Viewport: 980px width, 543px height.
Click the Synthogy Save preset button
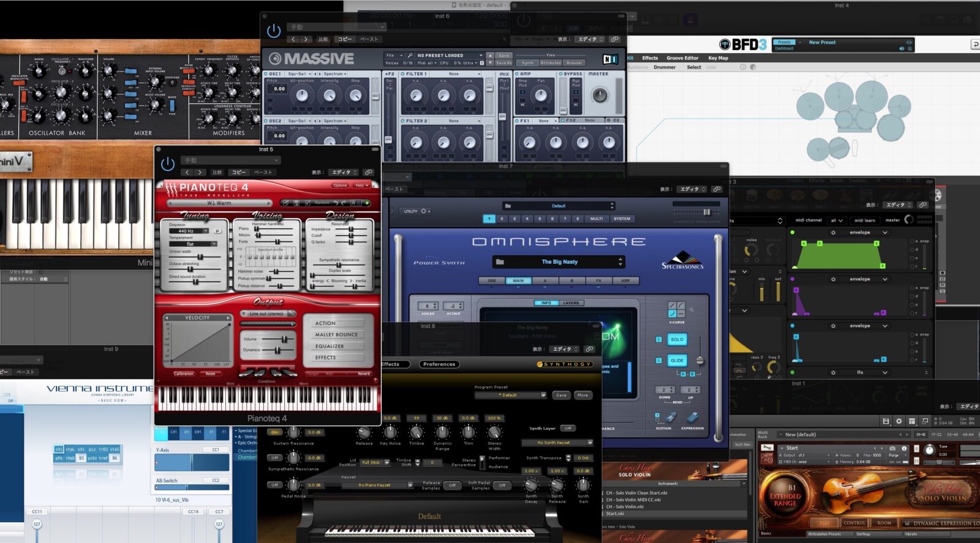561,395
